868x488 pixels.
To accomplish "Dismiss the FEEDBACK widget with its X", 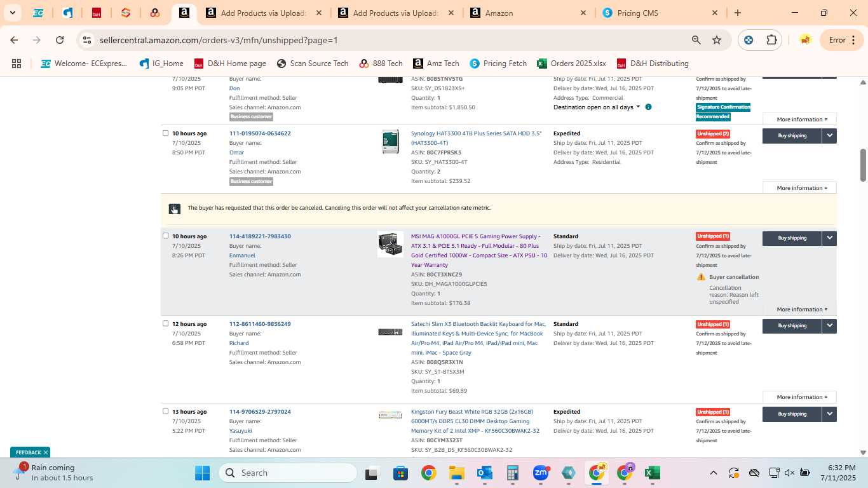I will 46,452.
